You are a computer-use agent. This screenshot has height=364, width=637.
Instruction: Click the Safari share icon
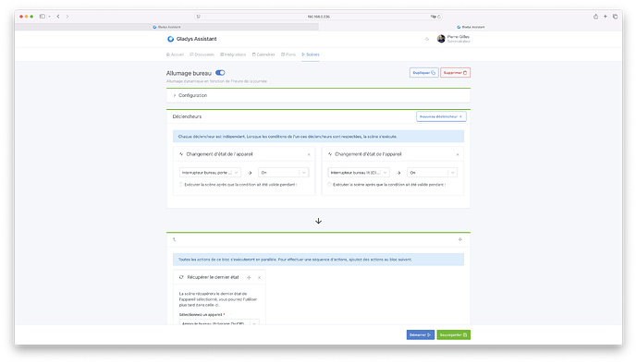[595, 17]
